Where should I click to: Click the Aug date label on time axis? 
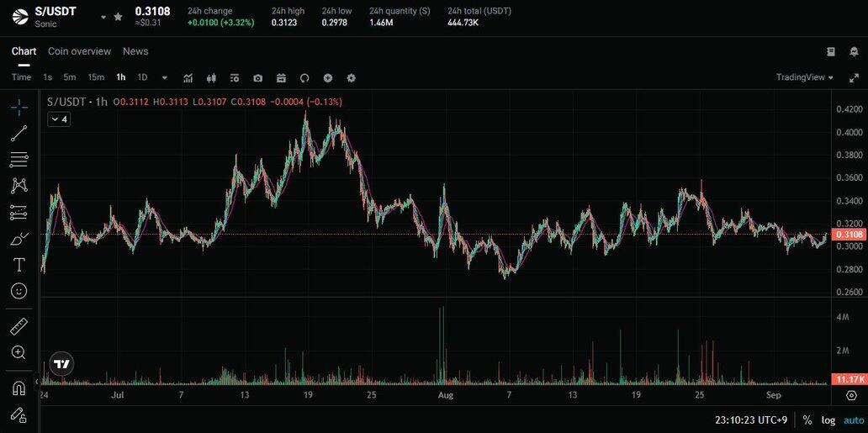click(446, 395)
